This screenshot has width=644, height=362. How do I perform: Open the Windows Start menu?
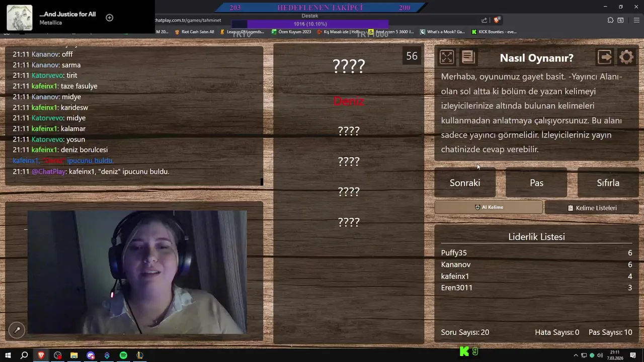[8, 355]
